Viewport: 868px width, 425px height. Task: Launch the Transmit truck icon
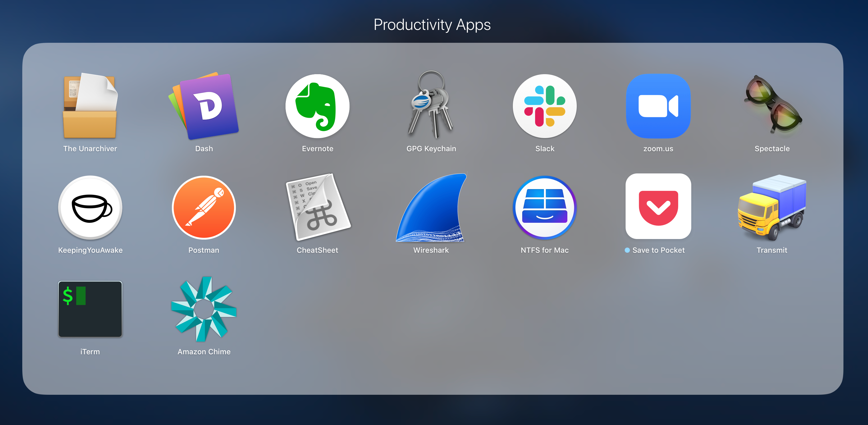click(x=772, y=208)
